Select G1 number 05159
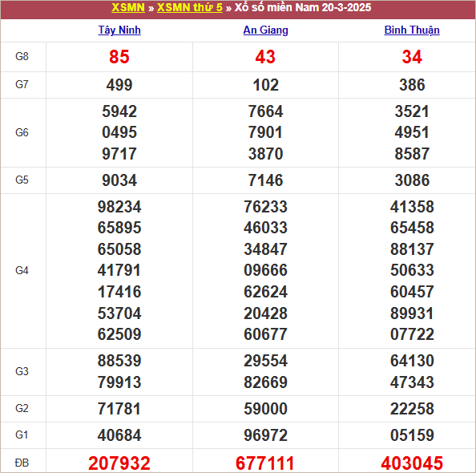 [x=412, y=435]
